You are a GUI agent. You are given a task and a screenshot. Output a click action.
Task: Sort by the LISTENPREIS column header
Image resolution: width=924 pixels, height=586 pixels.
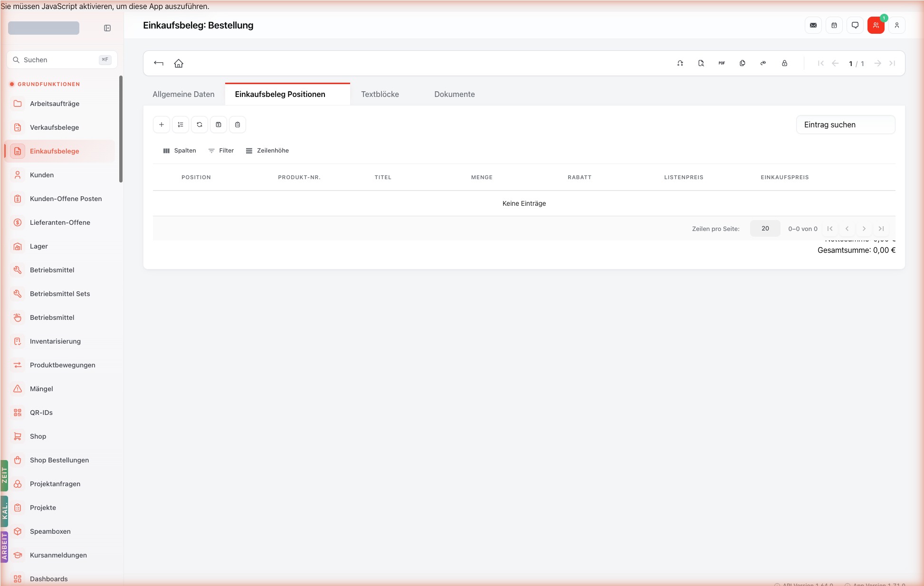(684, 177)
